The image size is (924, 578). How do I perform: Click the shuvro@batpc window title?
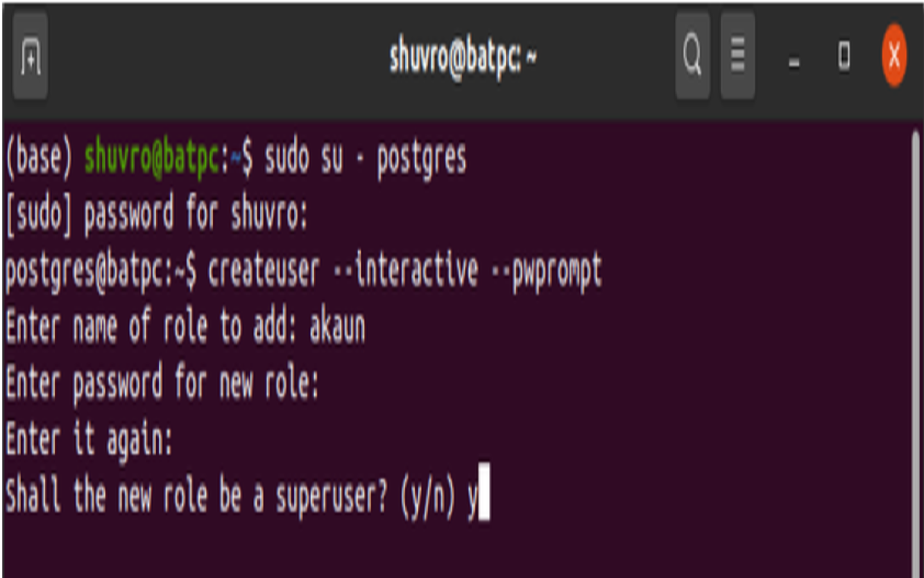462,58
